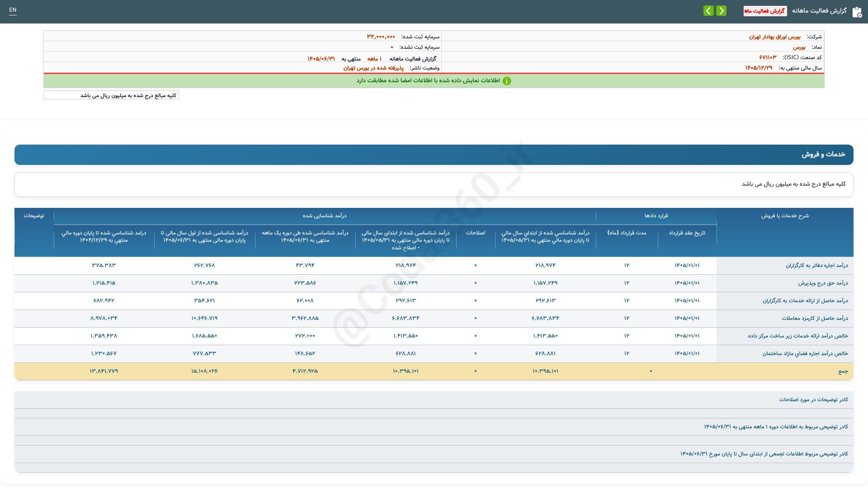Click the خدمات و فروش section header
Image resolution: width=868 pixels, height=488 pixels.
pyautogui.click(x=434, y=155)
